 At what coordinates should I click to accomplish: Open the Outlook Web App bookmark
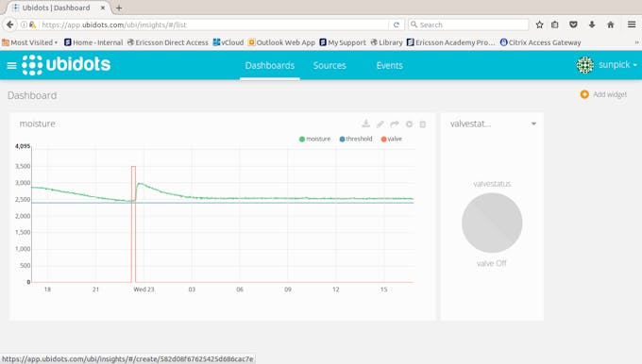point(281,42)
